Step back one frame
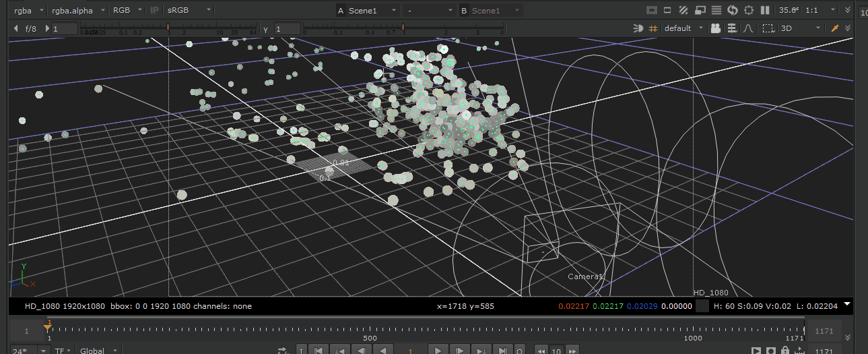This screenshot has width=868, height=354. [362, 351]
